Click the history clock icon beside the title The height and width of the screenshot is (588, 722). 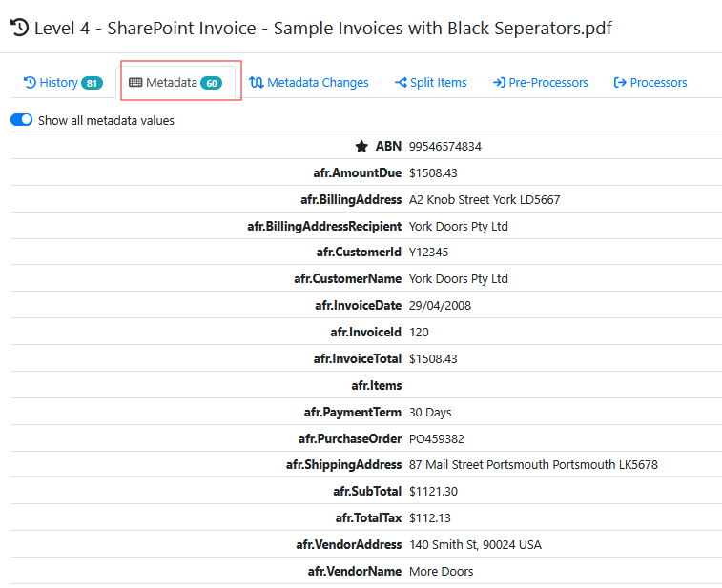click(x=19, y=29)
